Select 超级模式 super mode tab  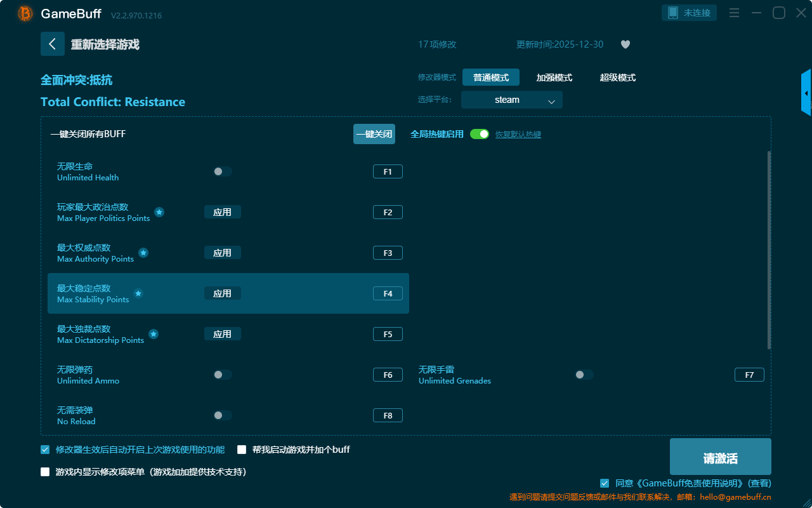[617, 77]
